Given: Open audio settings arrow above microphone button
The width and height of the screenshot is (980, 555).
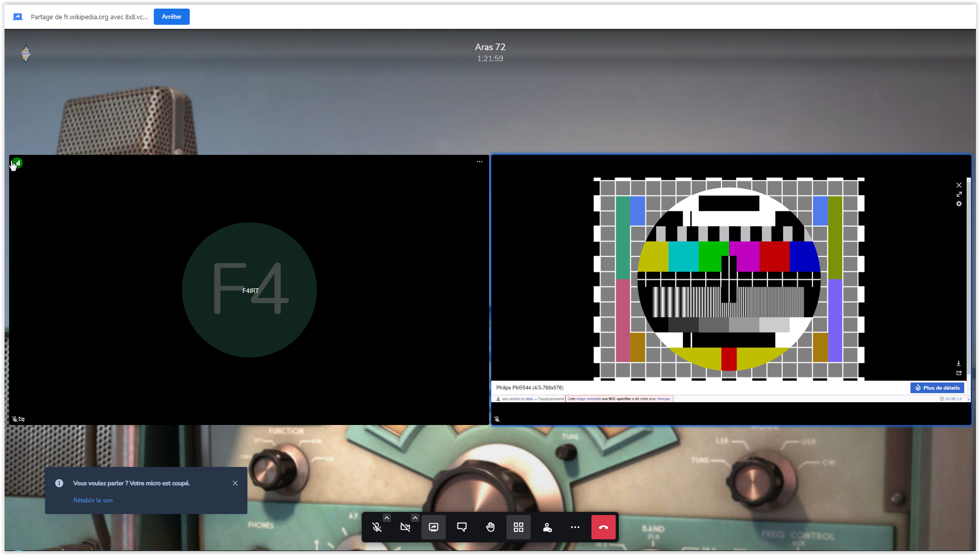Looking at the screenshot, I should pos(387,518).
